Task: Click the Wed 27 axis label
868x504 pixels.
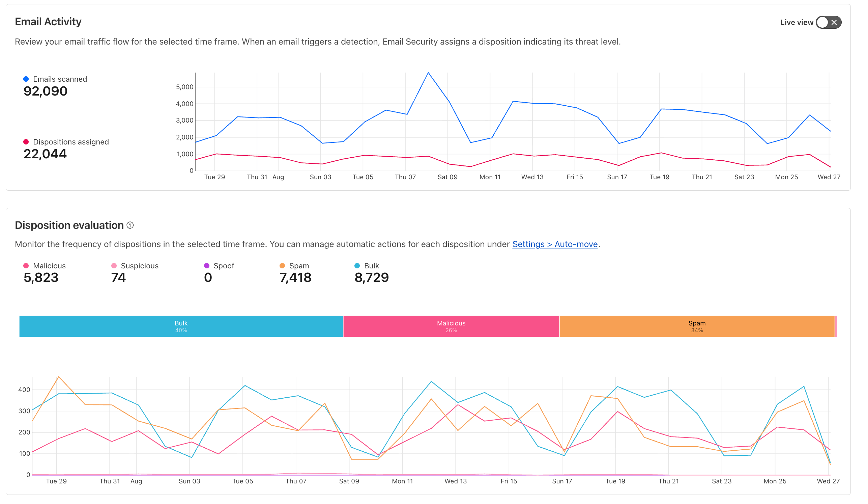Action: 829,177
